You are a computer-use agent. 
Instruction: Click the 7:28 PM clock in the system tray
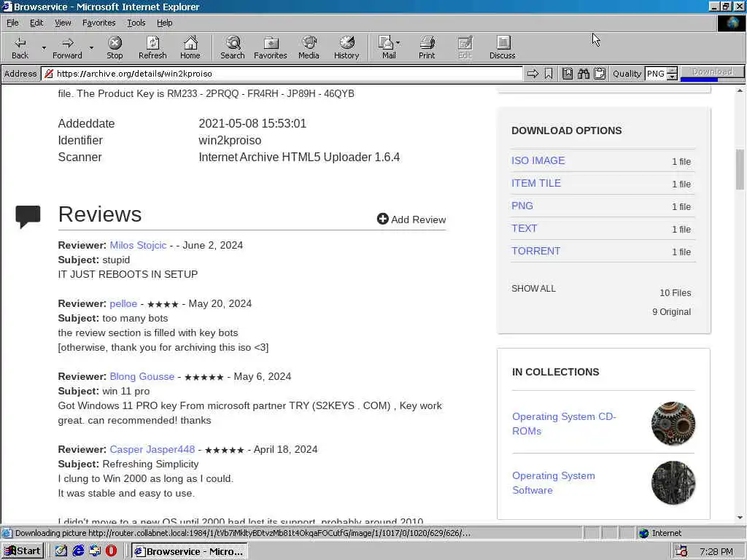[716, 551]
